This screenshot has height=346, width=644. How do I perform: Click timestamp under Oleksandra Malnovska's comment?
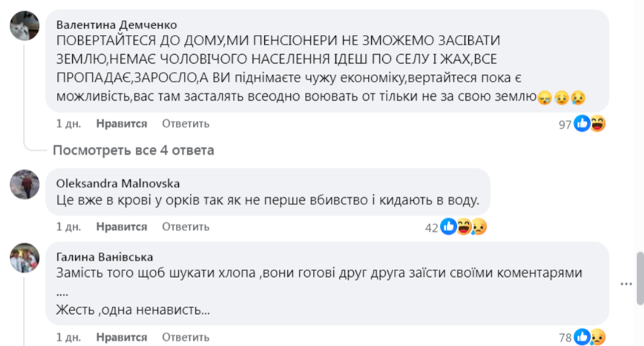point(68,227)
